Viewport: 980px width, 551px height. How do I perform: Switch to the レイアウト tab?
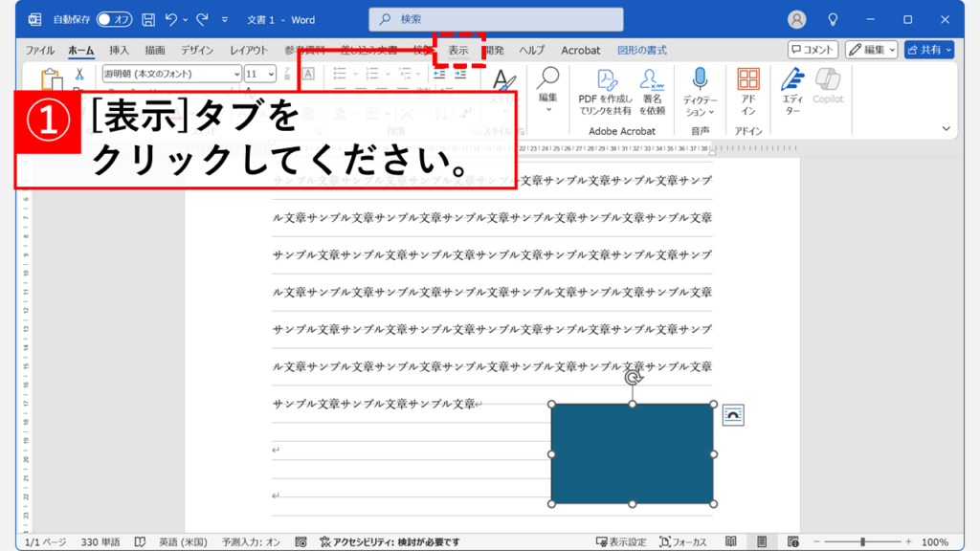[249, 50]
